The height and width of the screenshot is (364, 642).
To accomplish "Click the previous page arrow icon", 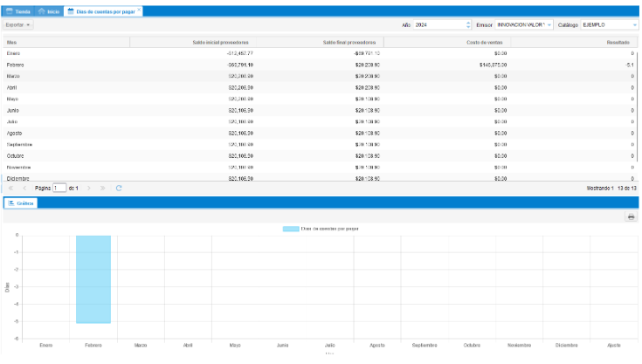I will (x=24, y=188).
